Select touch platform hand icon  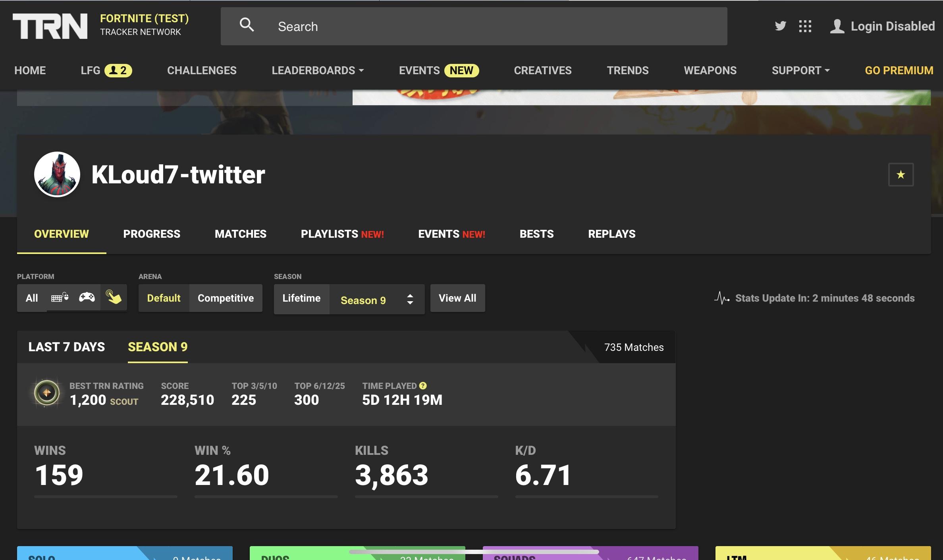point(114,297)
